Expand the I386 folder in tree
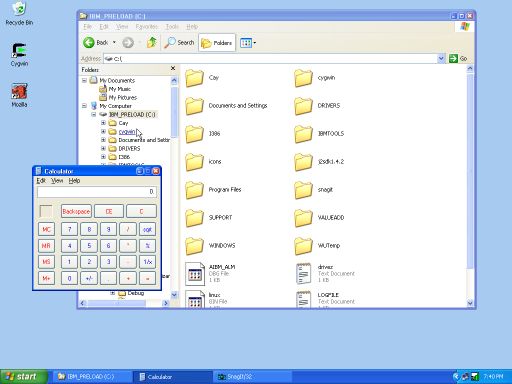 click(x=103, y=157)
